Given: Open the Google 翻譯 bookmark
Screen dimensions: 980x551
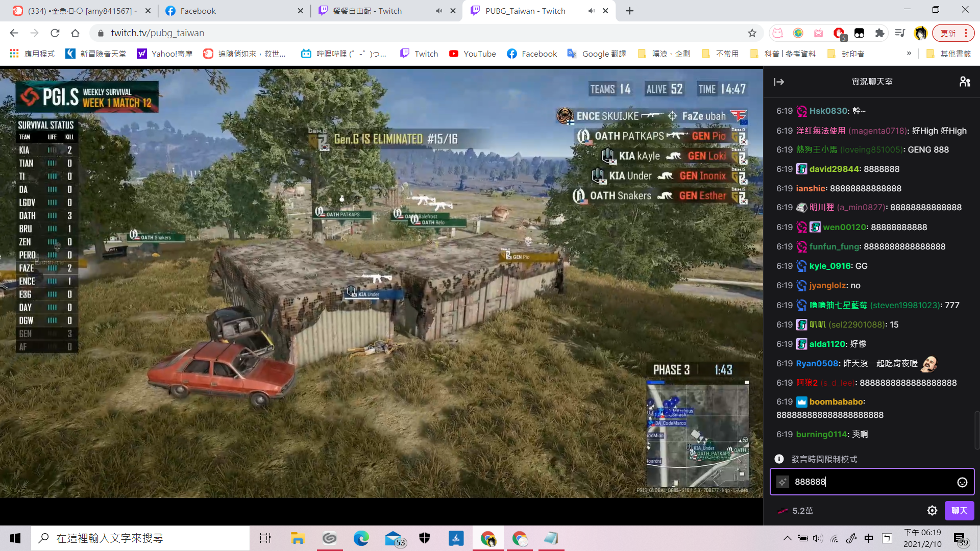Looking at the screenshot, I should pyautogui.click(x=597, y=54).
